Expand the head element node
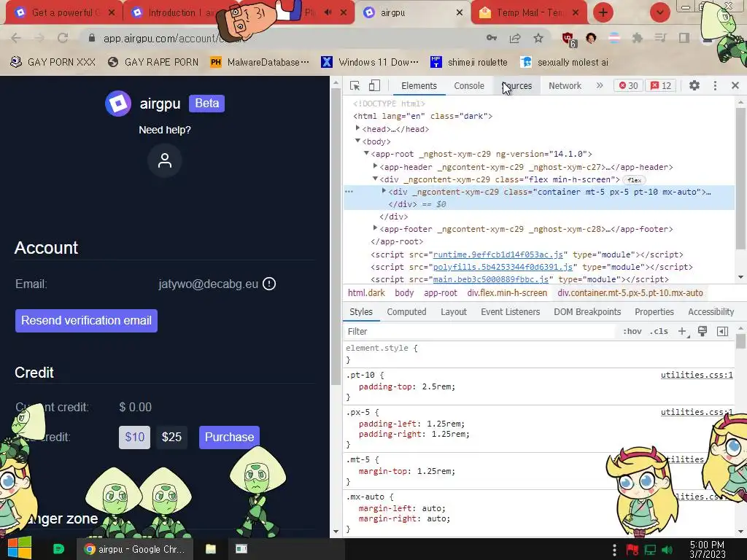Screen dimensions: 747x560 click(x=357, y=128)
